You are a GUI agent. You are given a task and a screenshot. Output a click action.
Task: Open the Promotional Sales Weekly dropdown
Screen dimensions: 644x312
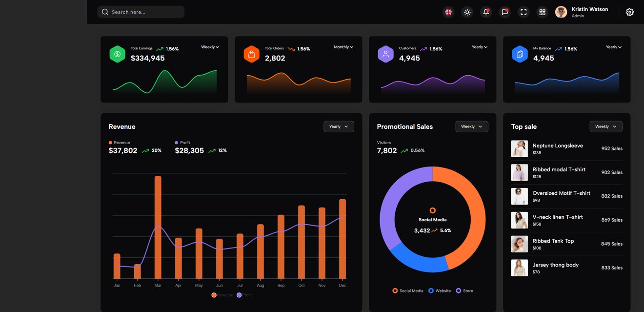[x=472, y=126]
